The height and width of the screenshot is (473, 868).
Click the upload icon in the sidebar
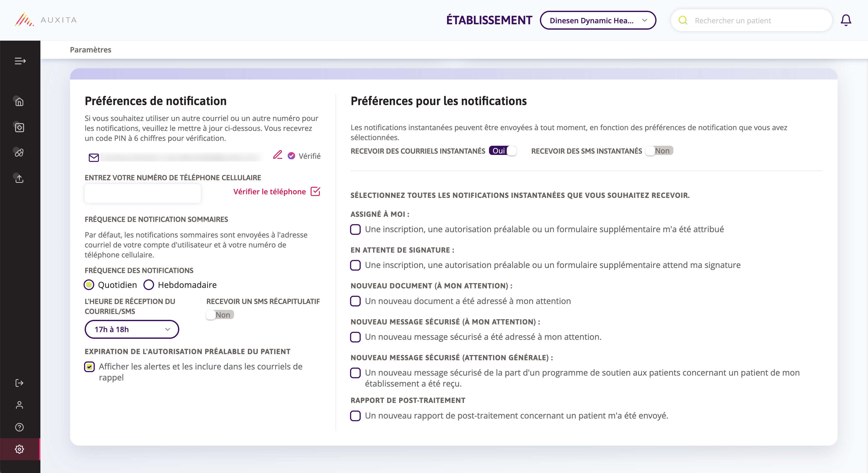click(19, 178)
